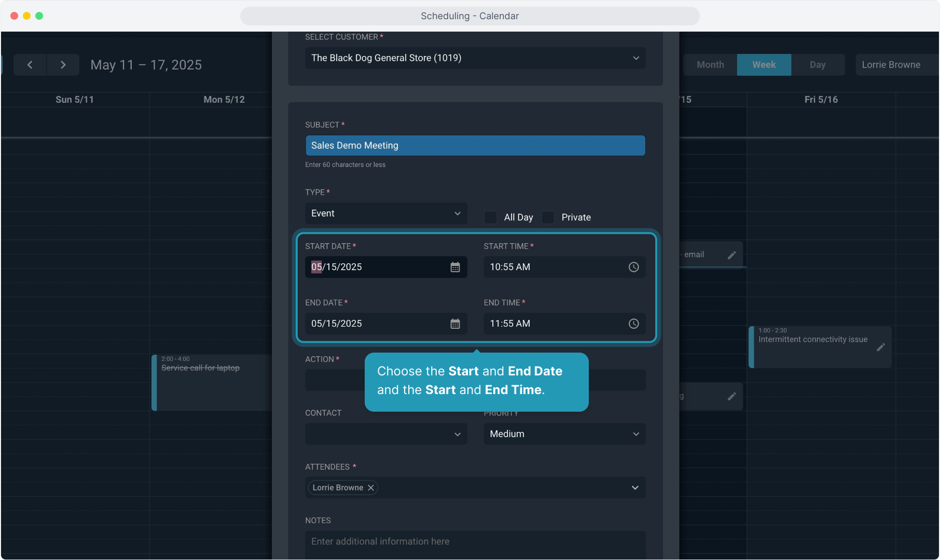Open the Start Date calendar picker icon

click(x=455, y=267)
